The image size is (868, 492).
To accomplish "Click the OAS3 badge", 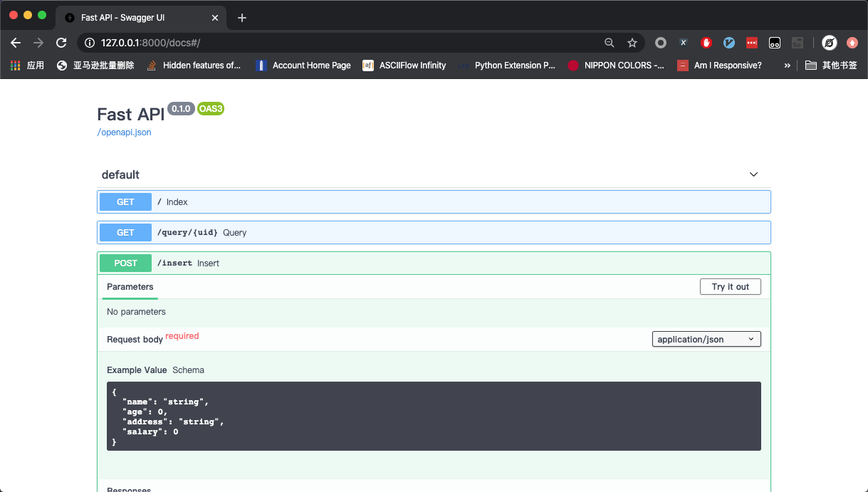I will pos(211,109).
